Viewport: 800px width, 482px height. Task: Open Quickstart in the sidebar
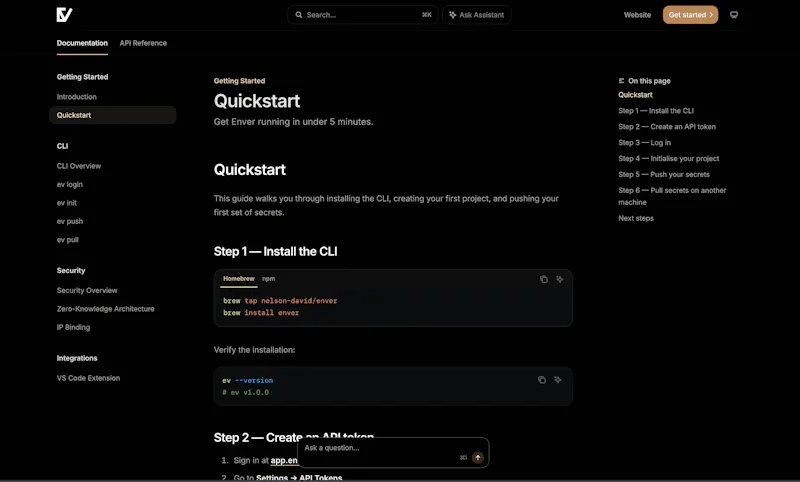coord(113,115)
